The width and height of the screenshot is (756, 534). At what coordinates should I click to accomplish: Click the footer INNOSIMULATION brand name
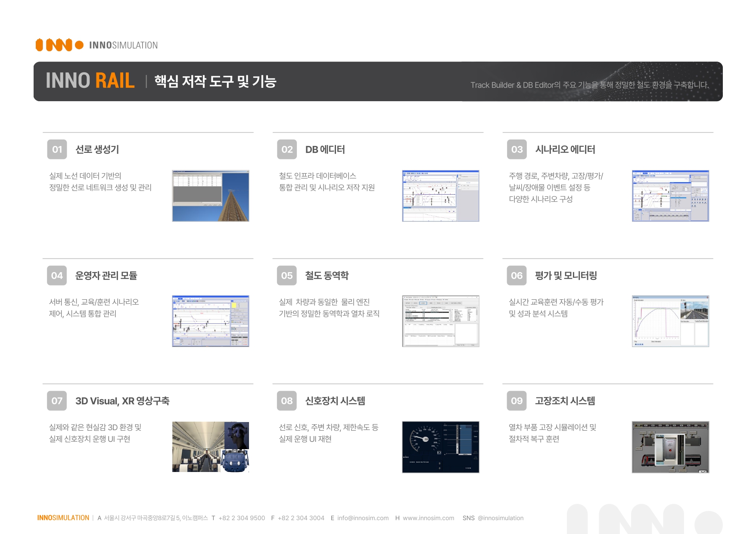pyautogui.click(x=63, y=518)
